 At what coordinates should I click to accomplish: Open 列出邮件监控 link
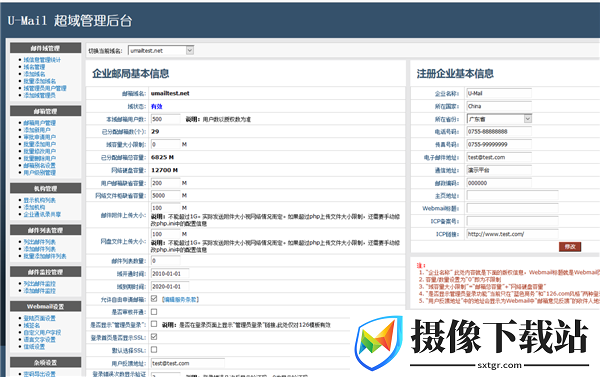coord(39,284)
